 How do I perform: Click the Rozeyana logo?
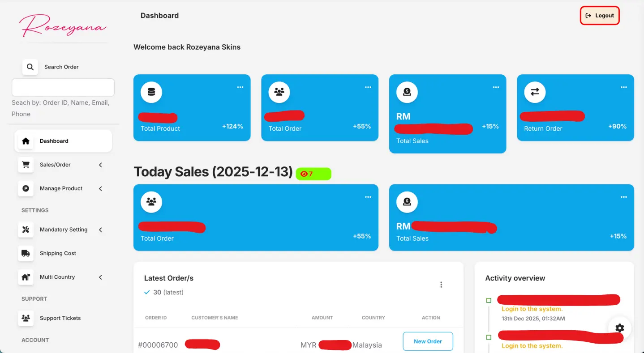63,26
